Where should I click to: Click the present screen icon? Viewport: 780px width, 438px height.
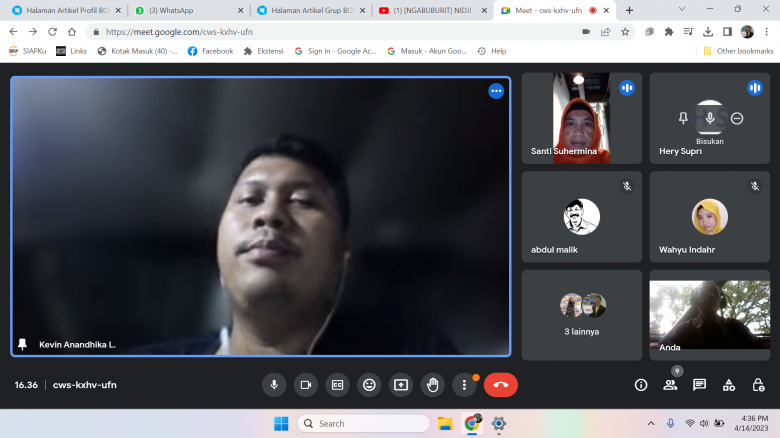coord(401,385)
